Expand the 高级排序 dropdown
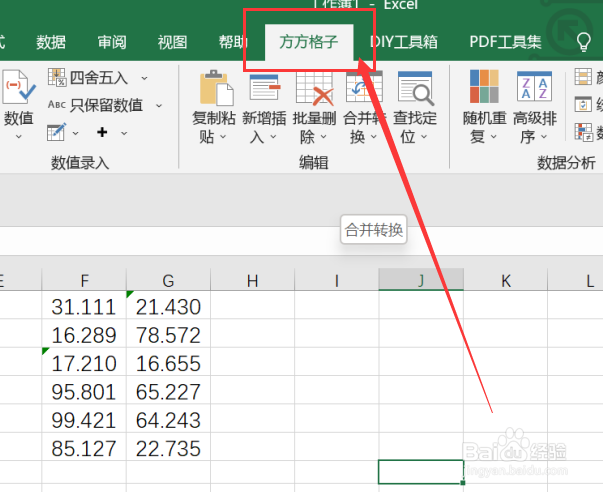603x492 pixels. (544, 137)
